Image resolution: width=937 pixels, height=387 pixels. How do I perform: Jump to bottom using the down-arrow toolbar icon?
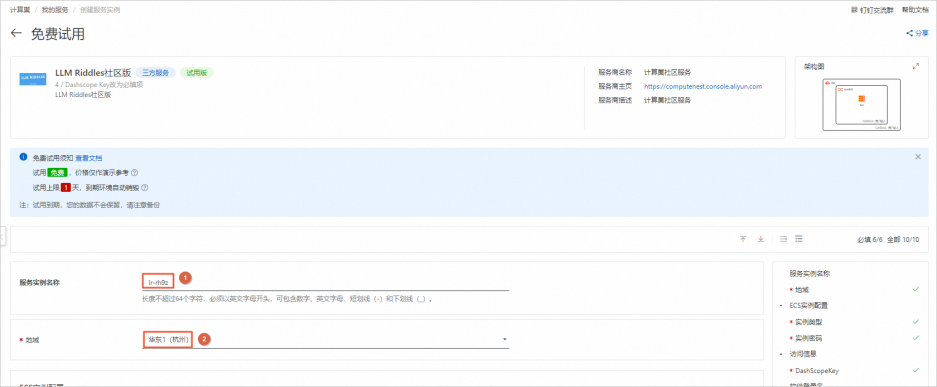tap(761, 239)
